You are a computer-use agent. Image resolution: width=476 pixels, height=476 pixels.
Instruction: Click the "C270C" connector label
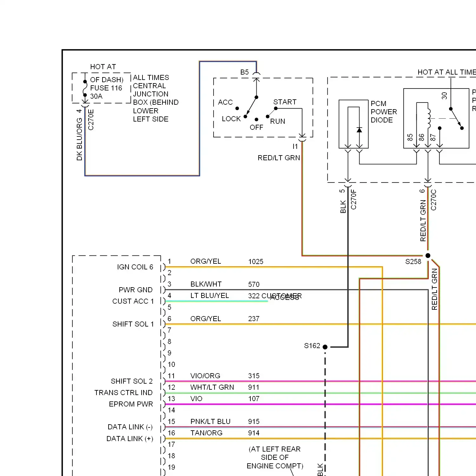[x=433, y=200]
